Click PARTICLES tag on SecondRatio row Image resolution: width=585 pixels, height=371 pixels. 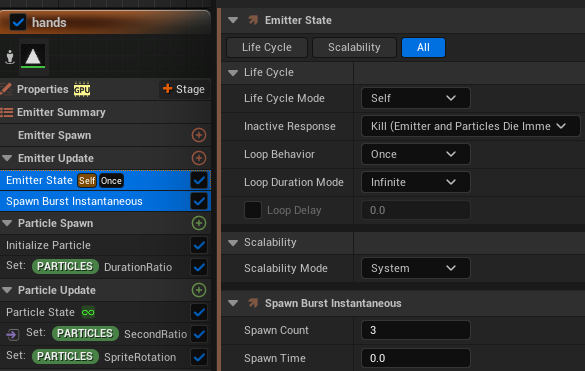85,333
